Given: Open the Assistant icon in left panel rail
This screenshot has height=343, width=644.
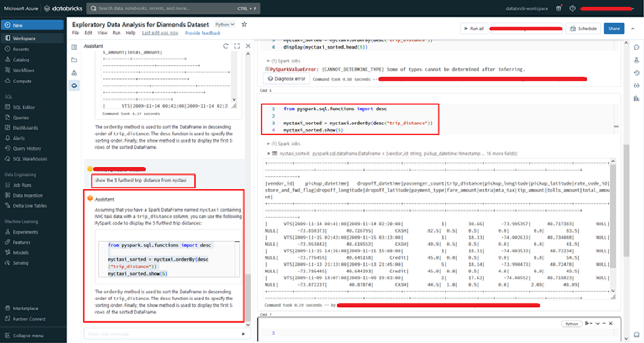Looking at the screenshot, I should click(74, 86).
